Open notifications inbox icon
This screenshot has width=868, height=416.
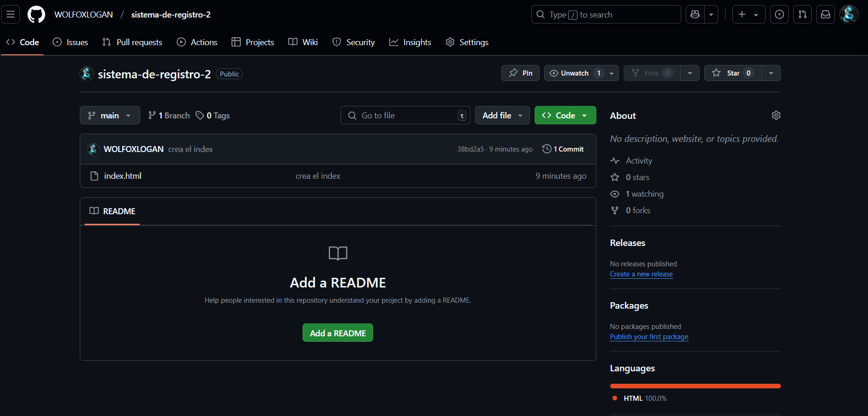pyautogui.click(x=826, y=14)
